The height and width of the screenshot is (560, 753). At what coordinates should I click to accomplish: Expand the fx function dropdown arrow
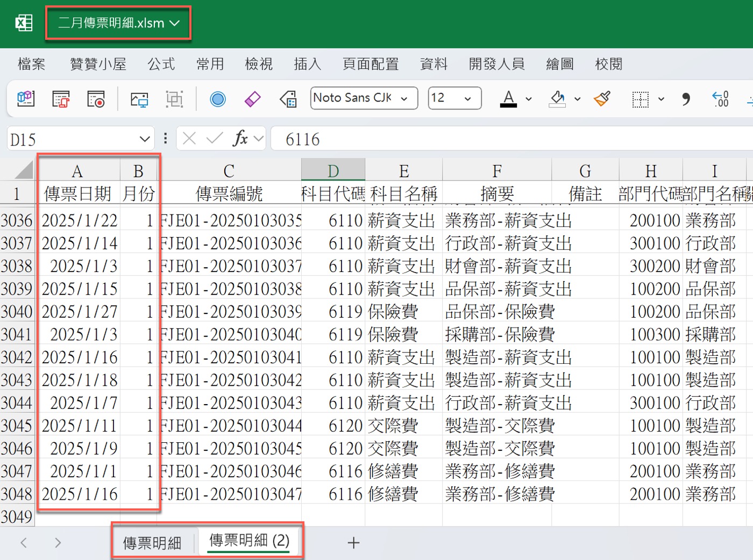259,139
